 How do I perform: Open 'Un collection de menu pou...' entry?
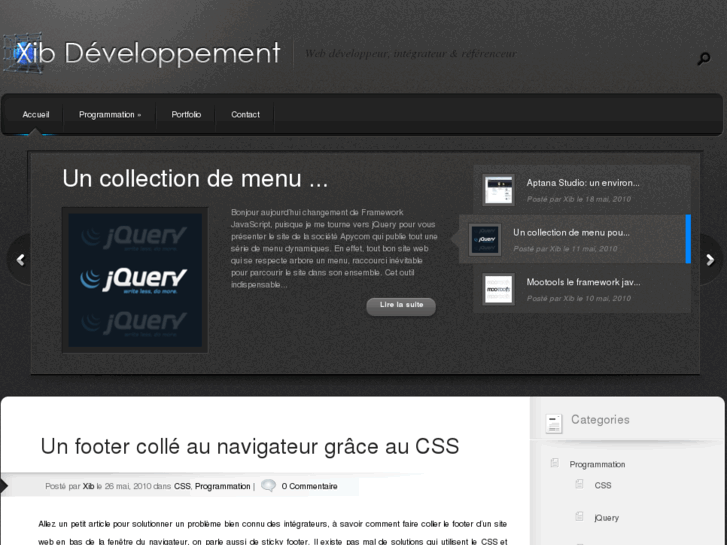pyautogui.click(x=571, y=232)
